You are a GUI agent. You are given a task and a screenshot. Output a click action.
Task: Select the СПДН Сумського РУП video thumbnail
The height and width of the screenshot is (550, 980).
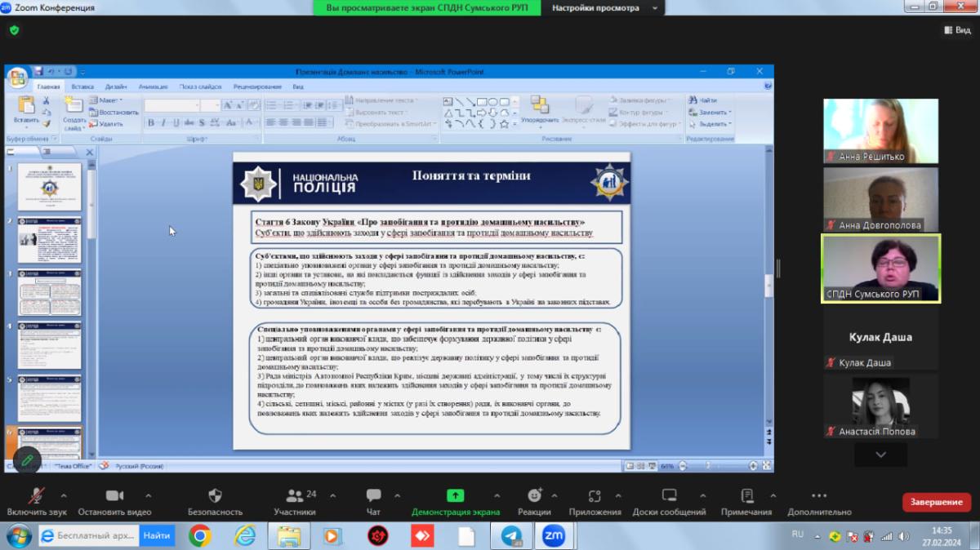click(x=880, y=269)
